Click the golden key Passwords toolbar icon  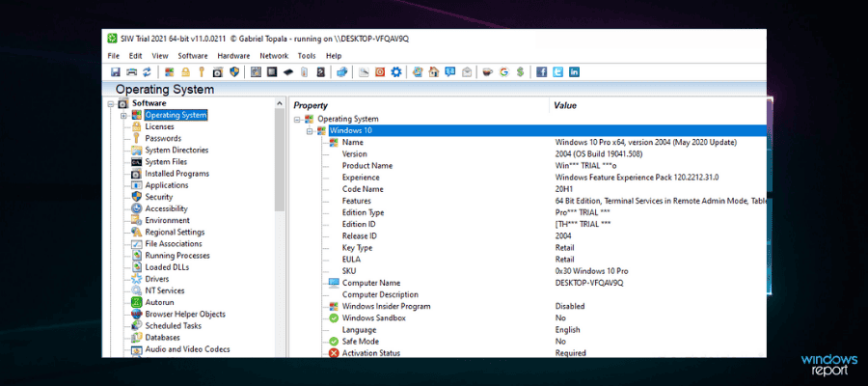coord(202,72)
